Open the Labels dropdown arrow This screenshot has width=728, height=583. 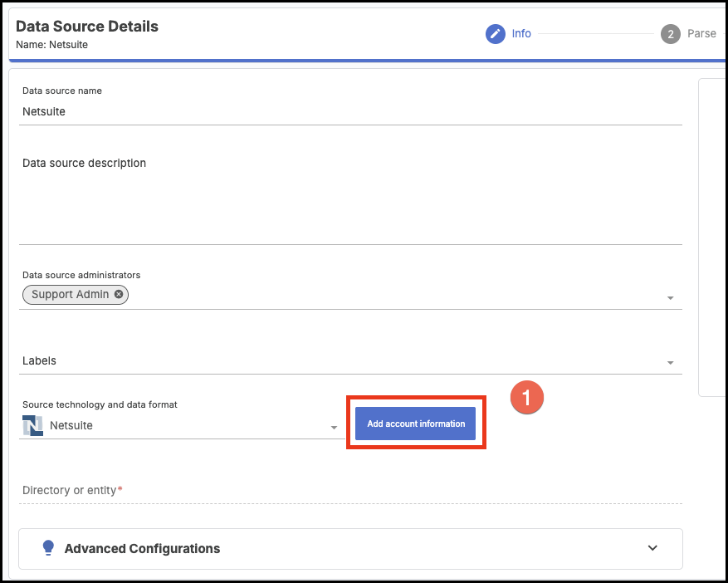point(670,363)
